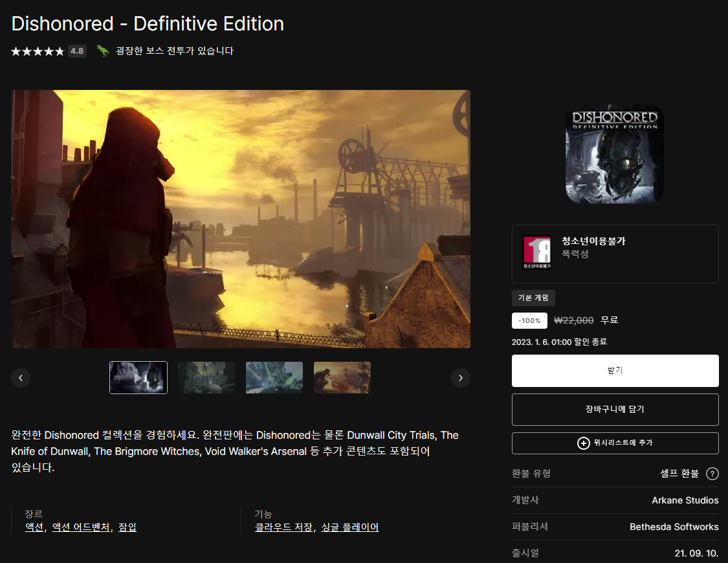Click the Arkane Studios developer name
This screenshot has width=728, height=563.
[685, 500]
